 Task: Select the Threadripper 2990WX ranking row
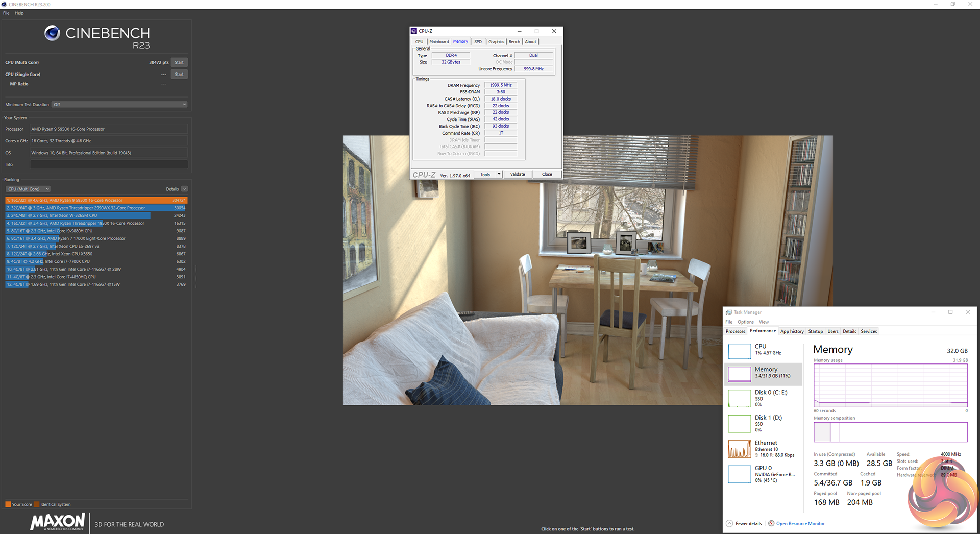[96, 208]
